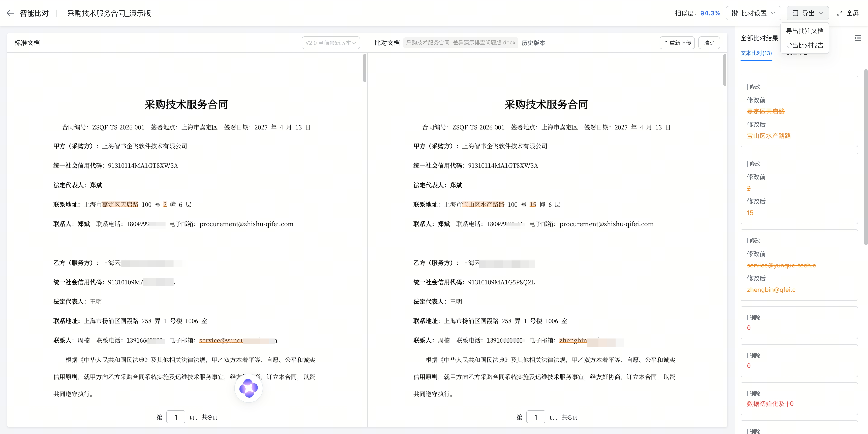Screen dimensions: 868x434
Task: Click the 共9页 page count text
Action: (x=210, y=417)
